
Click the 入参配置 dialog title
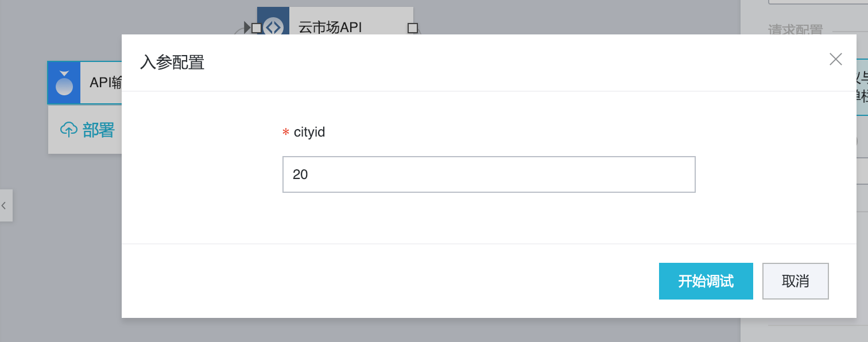click(x=172, y=63)
